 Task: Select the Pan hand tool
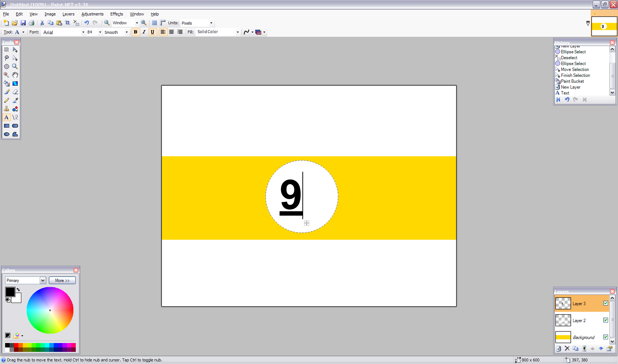(x=15, y=75)
